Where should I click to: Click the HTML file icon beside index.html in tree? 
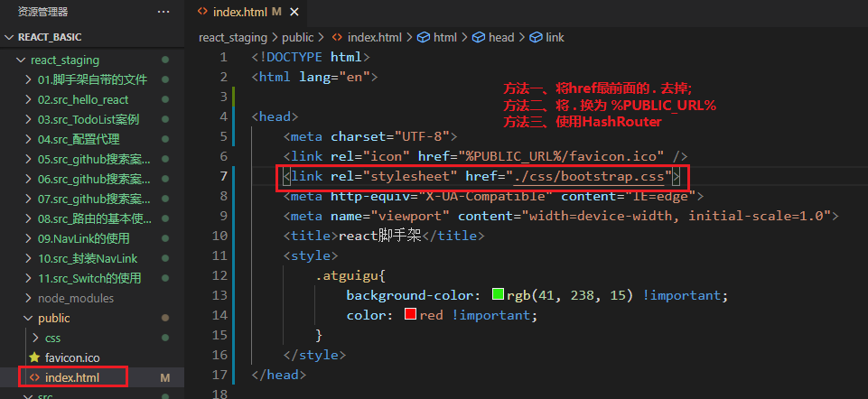(x=34, y=378)
